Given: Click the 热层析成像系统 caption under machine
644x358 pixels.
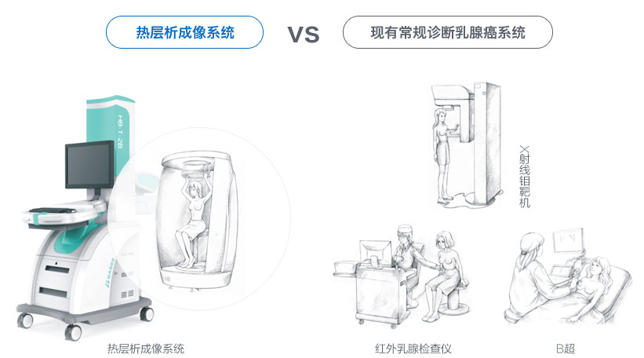Looking at the screenshot, I should (146, 349).
